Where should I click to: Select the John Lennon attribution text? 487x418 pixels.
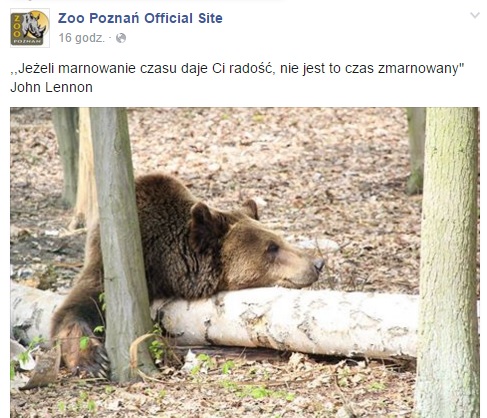pyautogui.click(x=51, y=87)
